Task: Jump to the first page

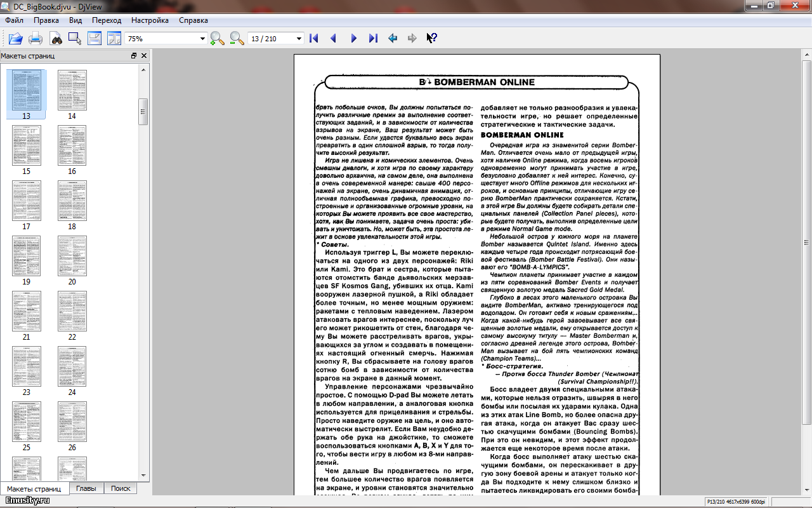Action: coord(313,39)
